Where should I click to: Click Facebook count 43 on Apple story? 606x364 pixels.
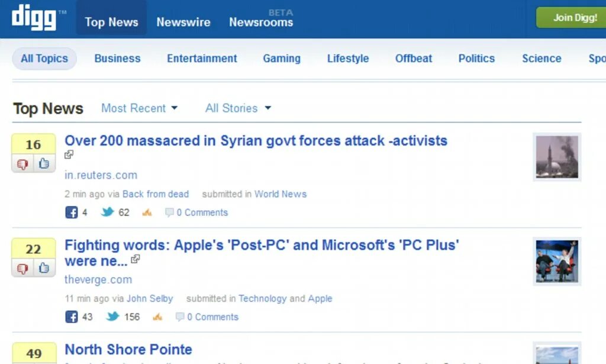pos(88,317)
